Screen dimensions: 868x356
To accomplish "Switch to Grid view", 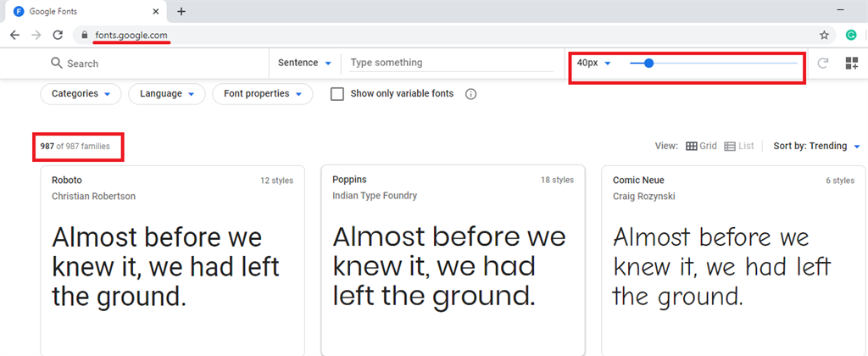I will pyautogui.click(x=701, y=146).
